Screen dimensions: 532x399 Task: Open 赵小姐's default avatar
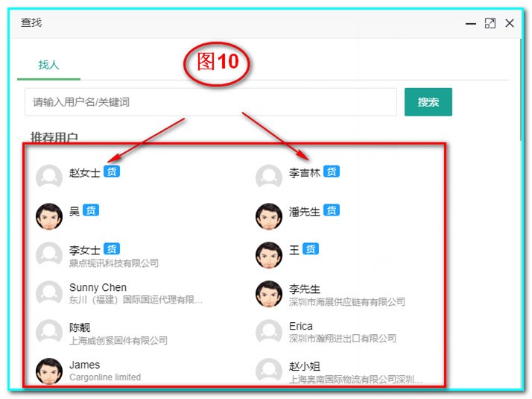[x=269, y=371]
